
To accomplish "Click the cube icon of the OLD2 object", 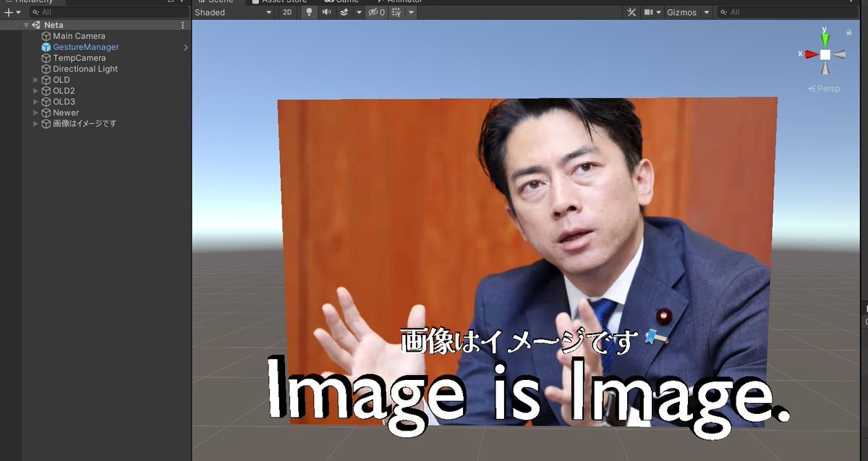I will coord(46,91).
